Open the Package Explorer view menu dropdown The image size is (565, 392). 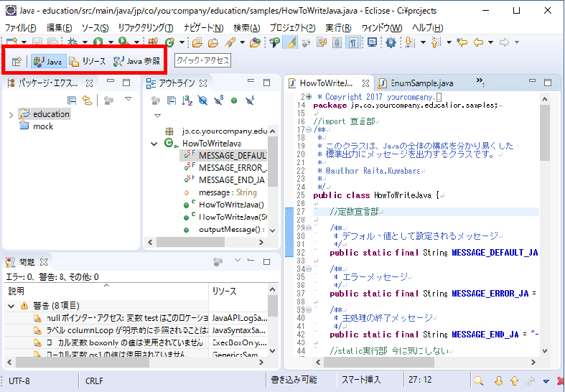click(x=128, y=100)
